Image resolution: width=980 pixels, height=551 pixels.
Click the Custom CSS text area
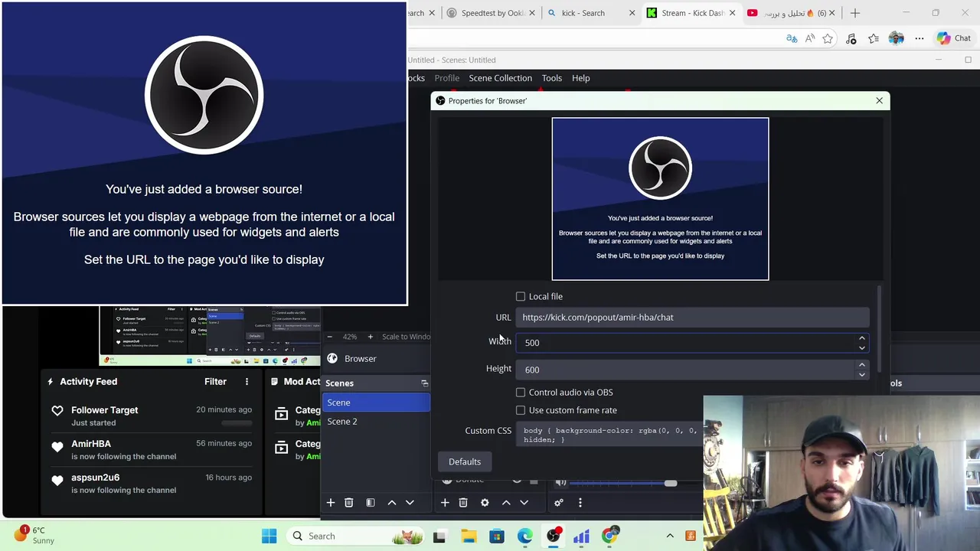609,435
